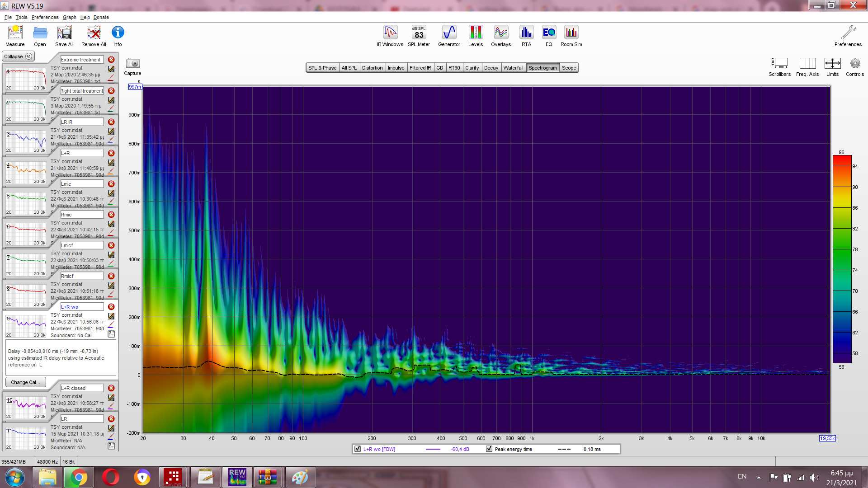Open the Tools menu
Screen dimensions: 868x488
[x=21, y=17]
